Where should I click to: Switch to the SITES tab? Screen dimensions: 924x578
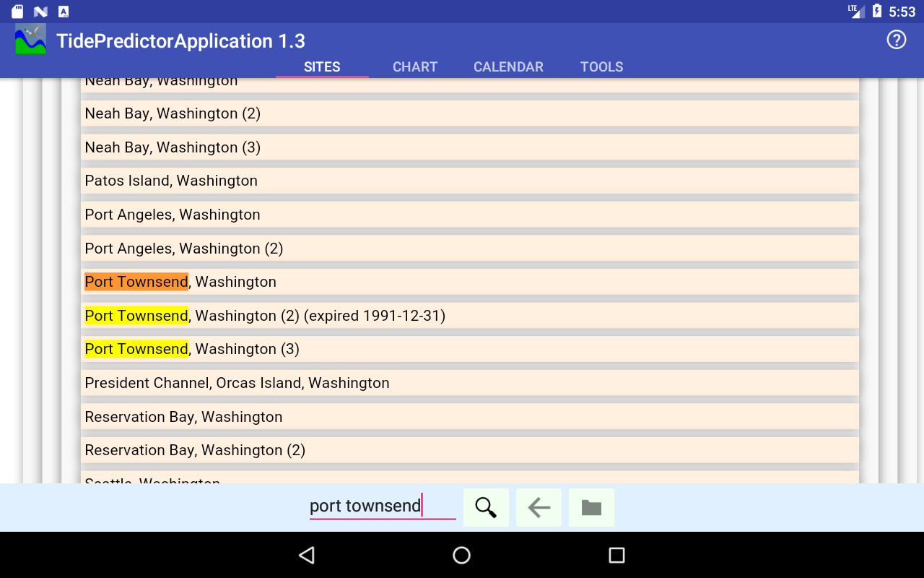click(x=322, y=66)
